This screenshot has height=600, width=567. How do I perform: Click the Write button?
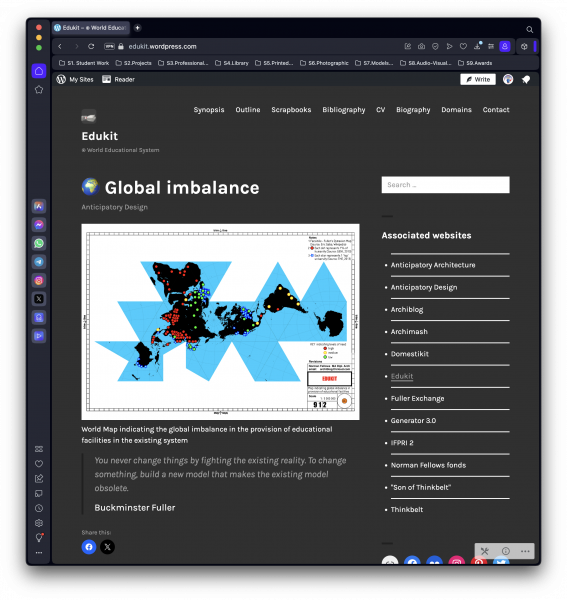[478, 79]
